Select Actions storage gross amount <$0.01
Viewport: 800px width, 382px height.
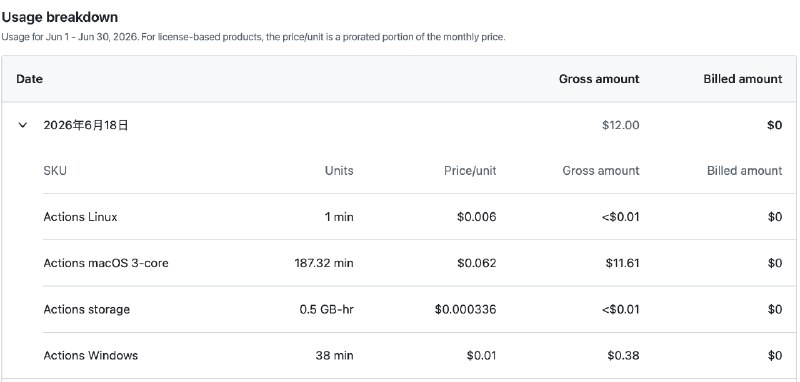(x=620, y=309)
